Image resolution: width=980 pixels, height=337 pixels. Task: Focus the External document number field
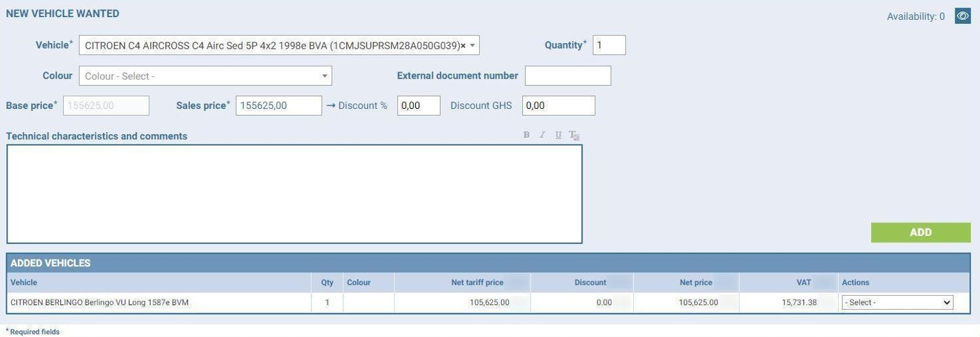coord(568,75)
